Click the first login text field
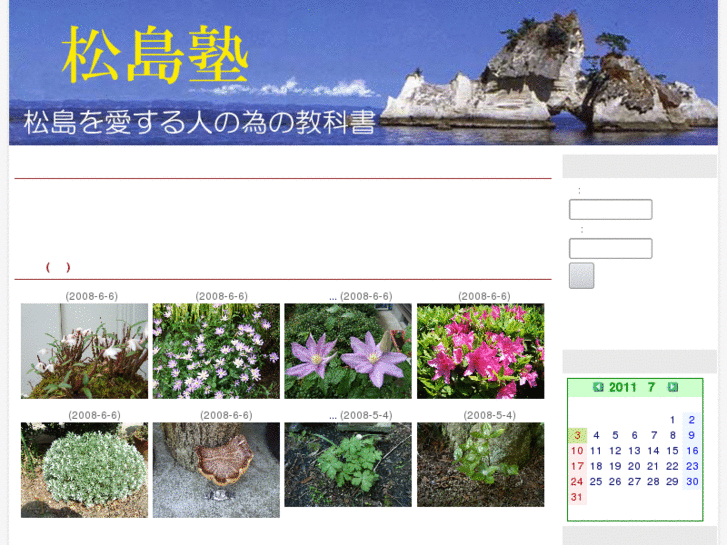 (611, 209)
